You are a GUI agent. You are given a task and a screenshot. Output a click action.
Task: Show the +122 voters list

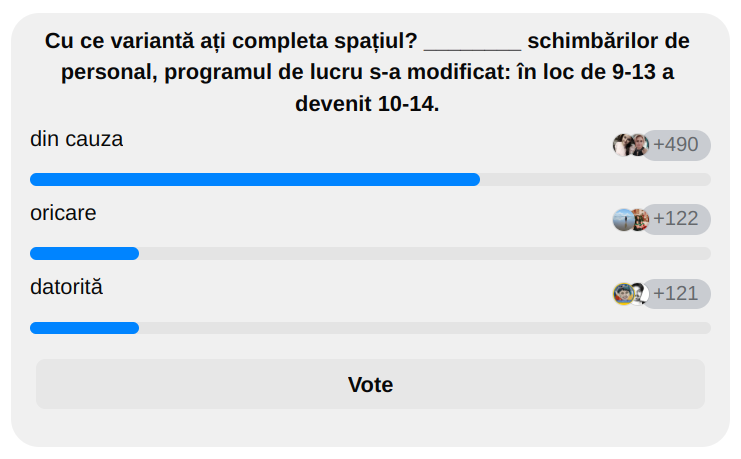pyautogui.click(x=676, y=220)
